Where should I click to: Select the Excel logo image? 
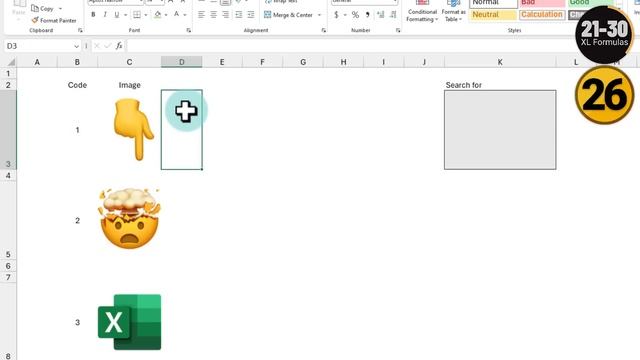129,322
